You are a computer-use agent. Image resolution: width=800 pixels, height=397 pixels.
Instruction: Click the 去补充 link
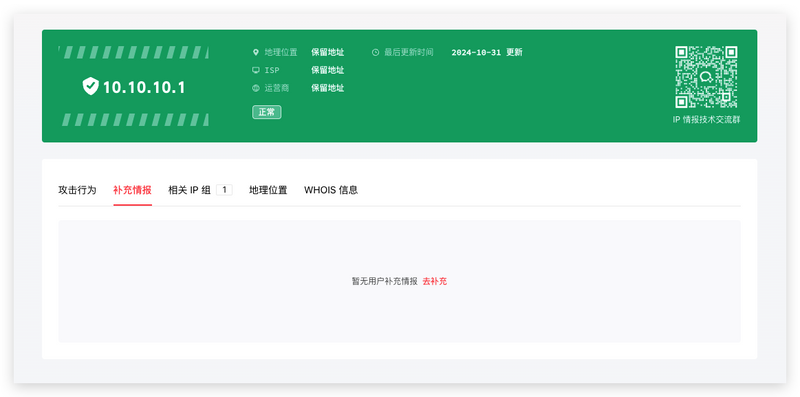435,281
